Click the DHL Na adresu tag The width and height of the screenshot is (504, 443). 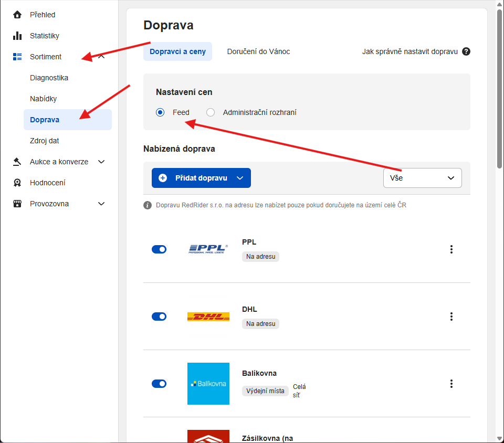point(261,324)
